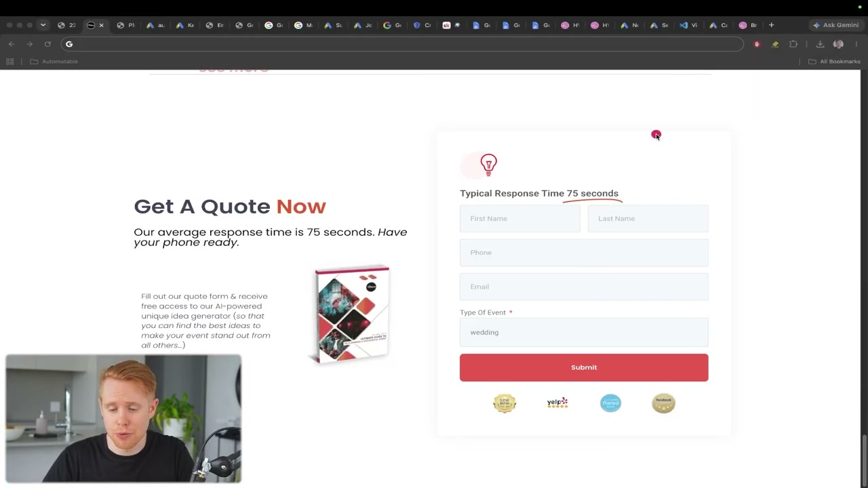Open the Chrome three-dot menu

(x=856, y=44)
